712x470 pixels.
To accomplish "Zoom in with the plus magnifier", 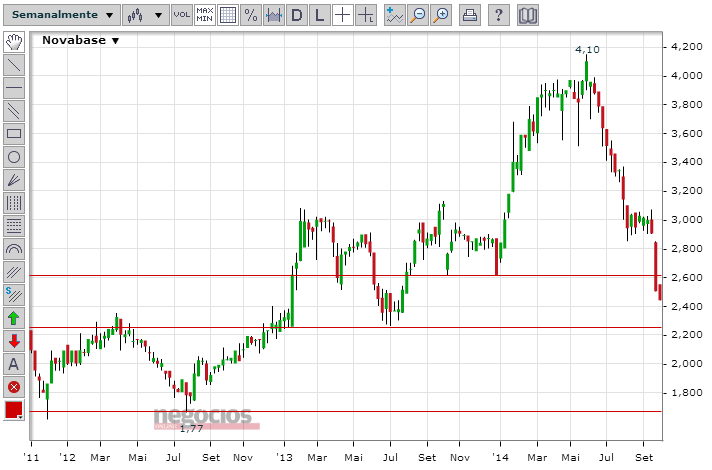I will pos(441,15).
